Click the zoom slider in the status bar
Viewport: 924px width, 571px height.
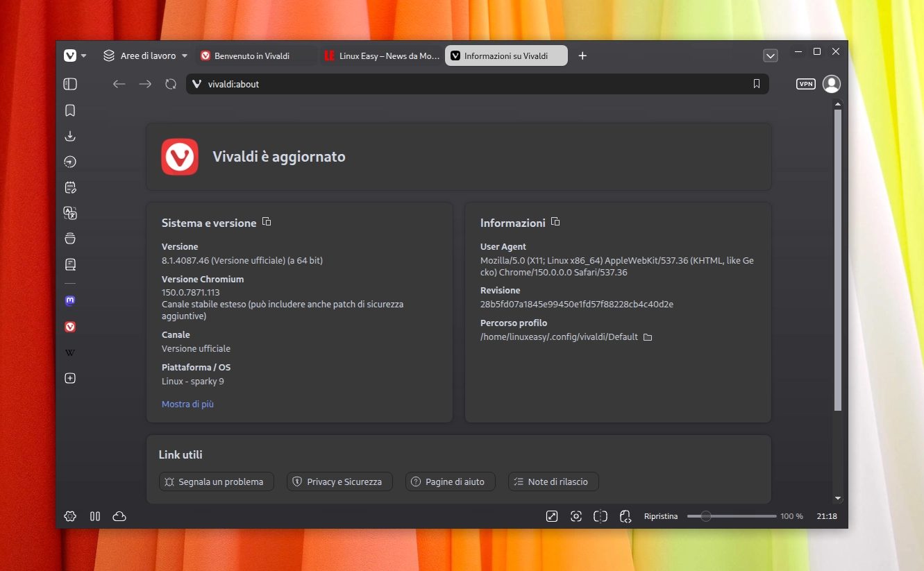pyautogui.click(x=732, y=516)
